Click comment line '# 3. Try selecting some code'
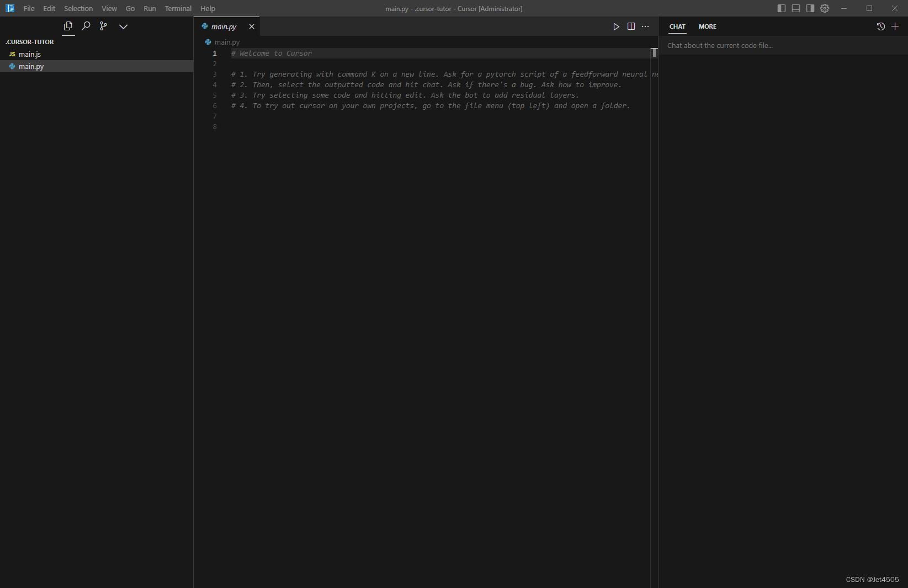The height and width of the screenshot is (588, 908). click(x=405, y=95)
